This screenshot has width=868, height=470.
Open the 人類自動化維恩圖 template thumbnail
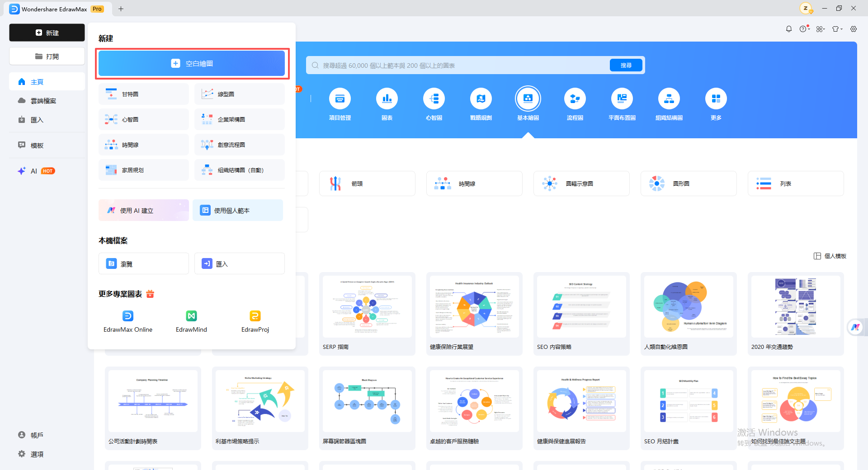(x=689, y=306)
